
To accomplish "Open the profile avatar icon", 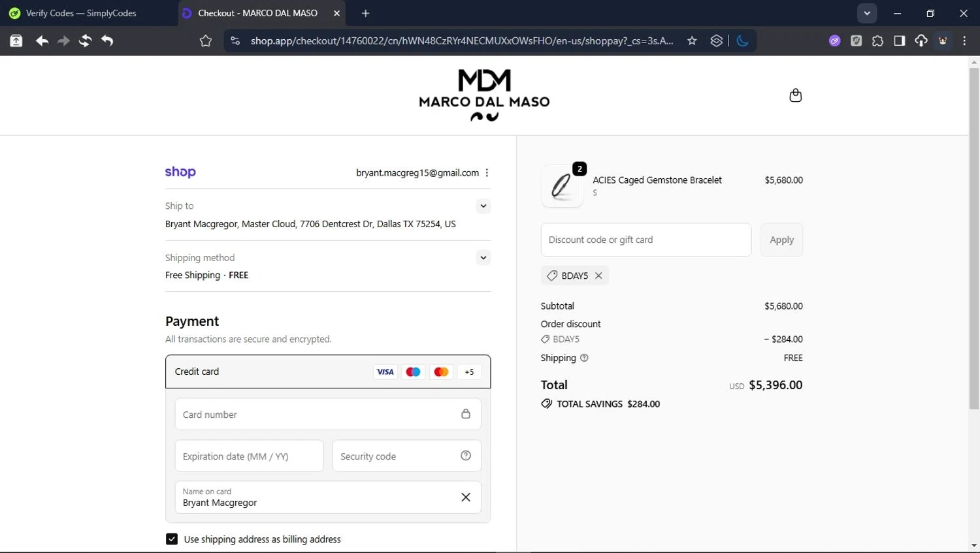I will [x=943, y=41].
